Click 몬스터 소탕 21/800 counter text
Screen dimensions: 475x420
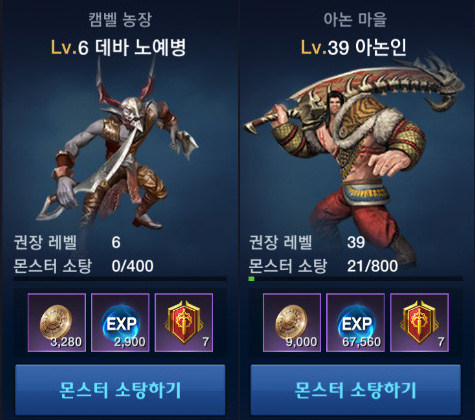point(323,266)
